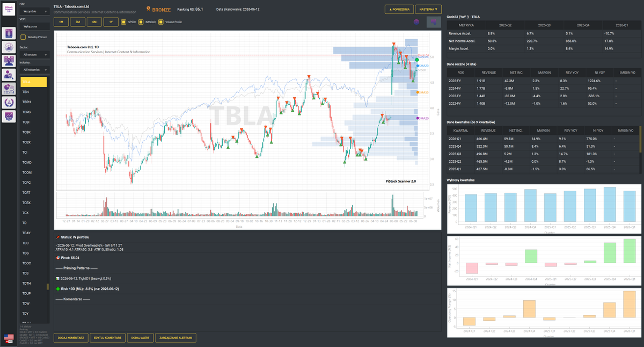
Task: Open the trend line chart sidebar icon
Action: pos(9,115)
